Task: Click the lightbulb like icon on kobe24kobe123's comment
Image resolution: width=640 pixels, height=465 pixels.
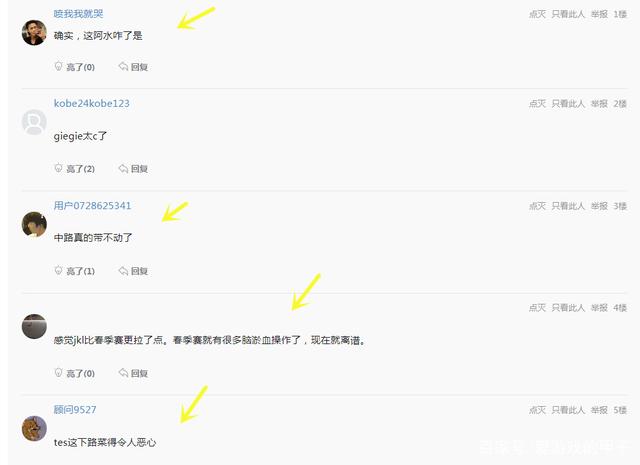Action: point(58,168)
